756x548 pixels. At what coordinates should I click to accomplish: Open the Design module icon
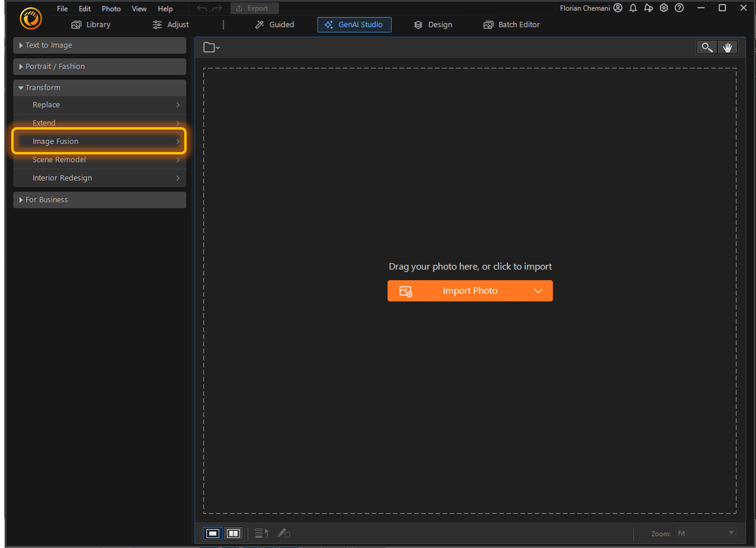[418, 24]
